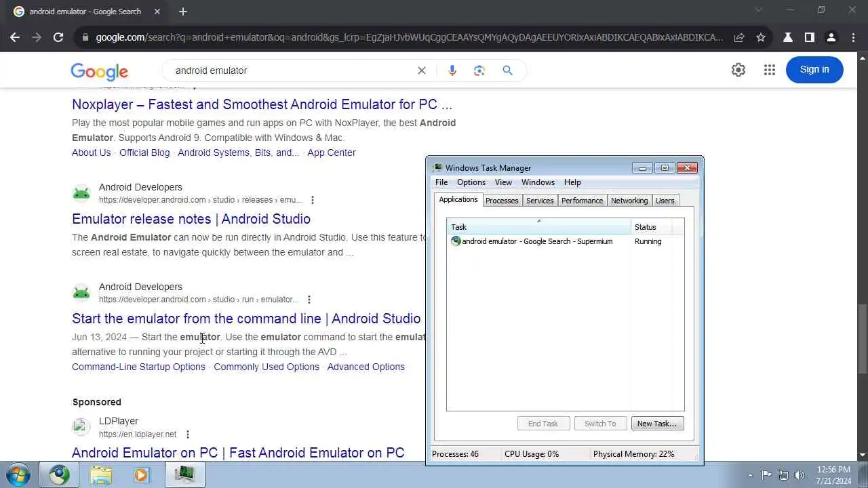Switch to the Processes tab
The image size is (868, 488).
tap(502, 201)
